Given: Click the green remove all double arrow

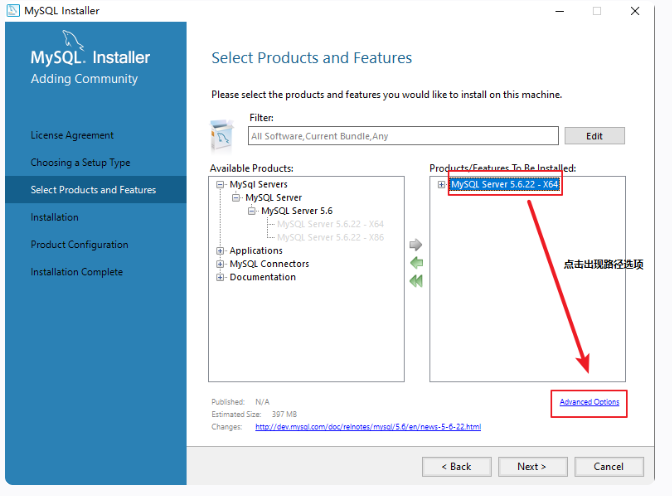Looking at the screenshot, I should [x=416, y=281].
